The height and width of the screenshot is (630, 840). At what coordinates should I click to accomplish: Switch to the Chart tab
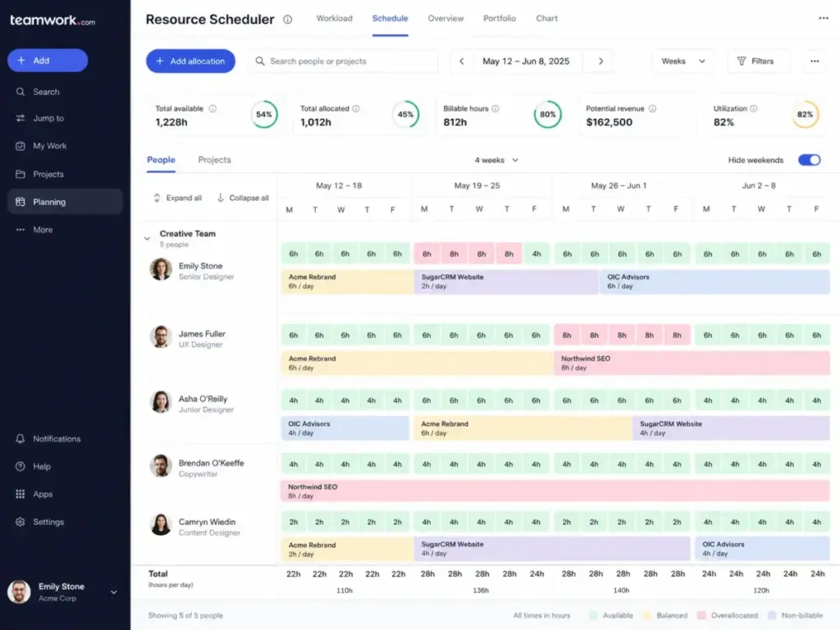click(x=546, y=18)
